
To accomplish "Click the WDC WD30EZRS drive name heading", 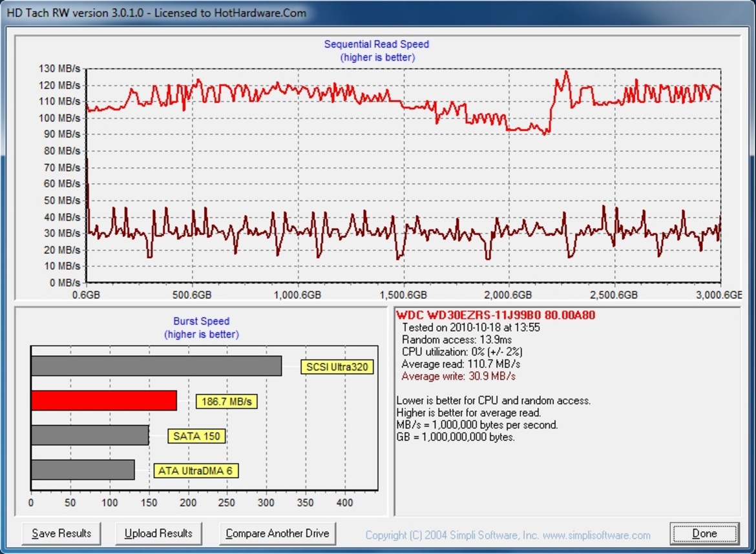I will (x=496, y=315).
